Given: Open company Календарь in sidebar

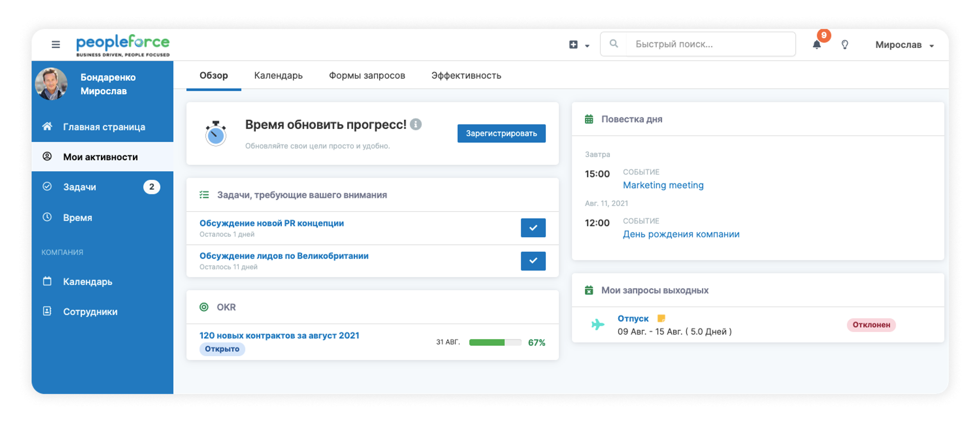Looking at the screenshot, I should (x=102, y=282).
